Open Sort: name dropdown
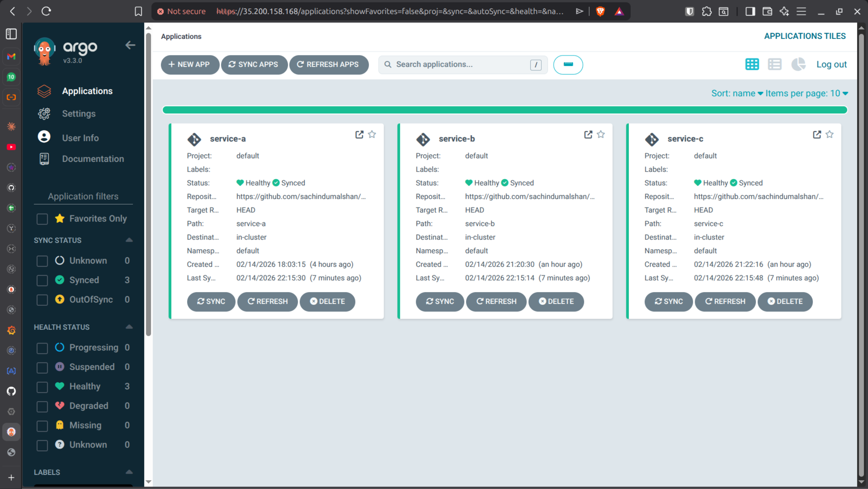The width and height of the screenshot is (868, 489). [737, 93]
